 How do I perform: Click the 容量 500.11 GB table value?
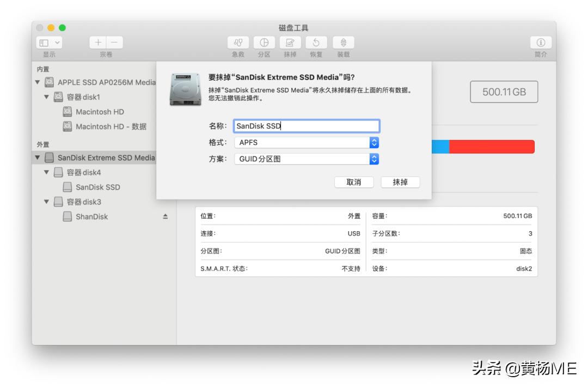click(518, 216)
